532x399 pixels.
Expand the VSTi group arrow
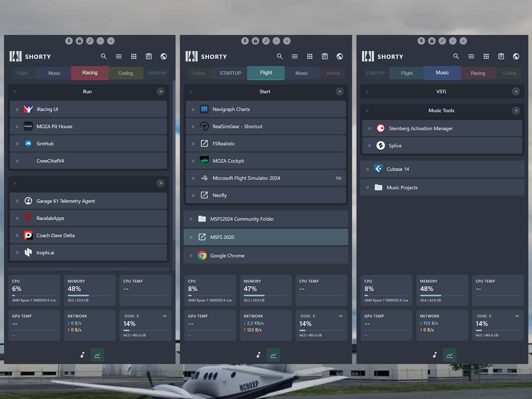pyautogui.click(x=516, y=91)
